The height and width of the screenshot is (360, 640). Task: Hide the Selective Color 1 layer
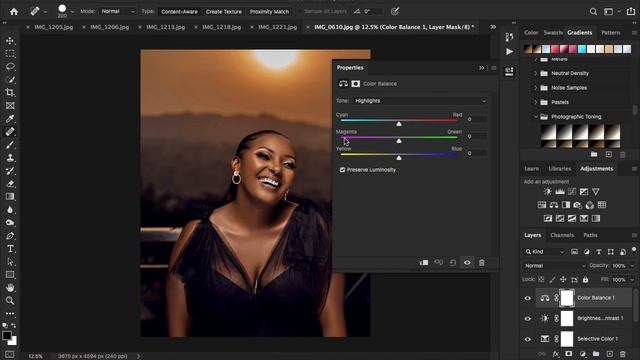click(x=528, y=339)
